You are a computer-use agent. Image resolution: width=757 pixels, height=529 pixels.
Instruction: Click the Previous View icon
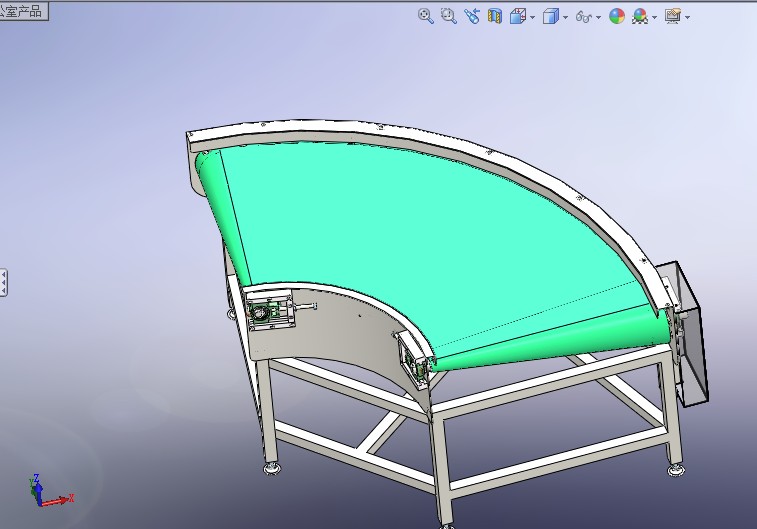pyautogui.click(x=472, y=16)
